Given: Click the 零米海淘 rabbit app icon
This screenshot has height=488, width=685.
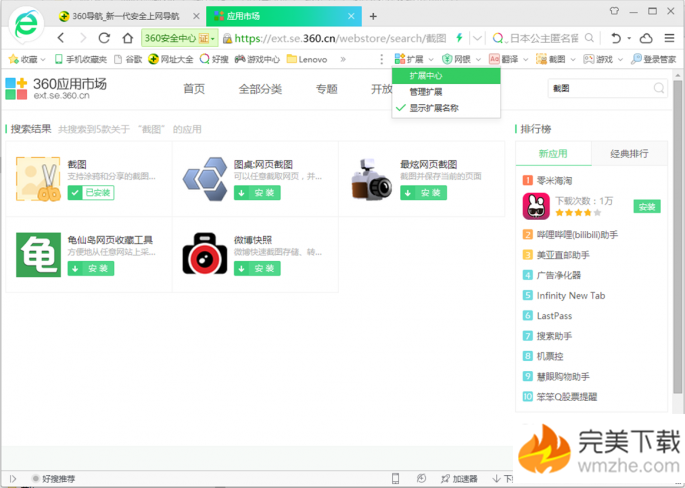Looking at the screenshot, I should 536,206.
